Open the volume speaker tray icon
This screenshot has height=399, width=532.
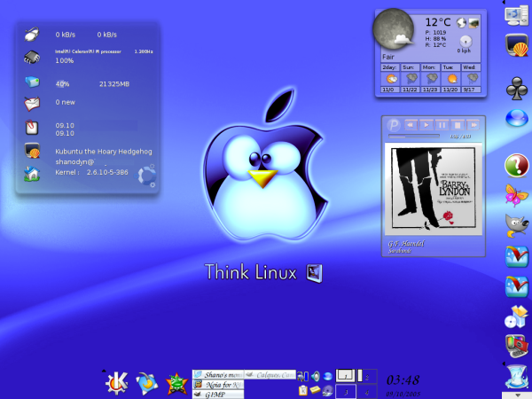pyautogui.click(x=316, y=376)
